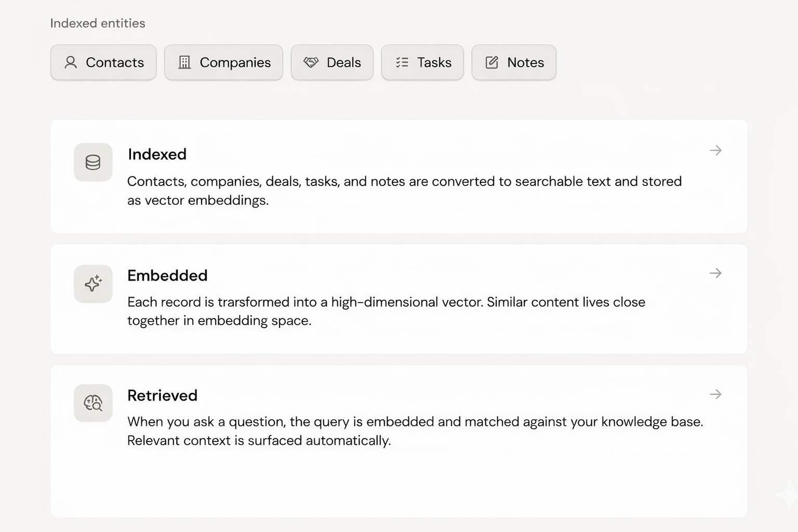
Task: Click the building icon in the Companies chip
Action: coord(184,62)
